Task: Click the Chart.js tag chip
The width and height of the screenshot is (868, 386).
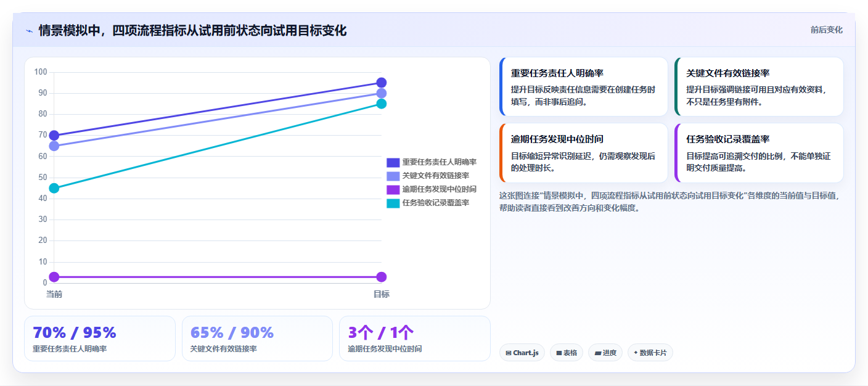Action: [x=522, y=353]
